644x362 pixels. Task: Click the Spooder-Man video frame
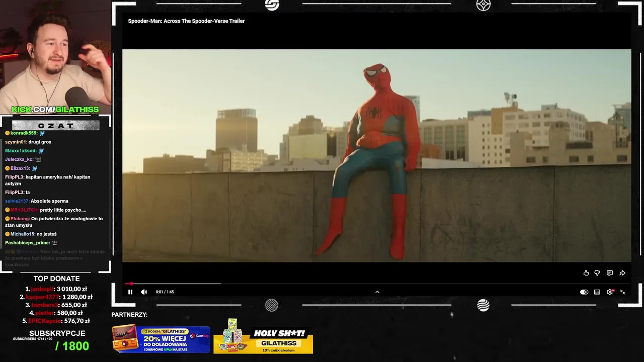[x=376, y=155]
